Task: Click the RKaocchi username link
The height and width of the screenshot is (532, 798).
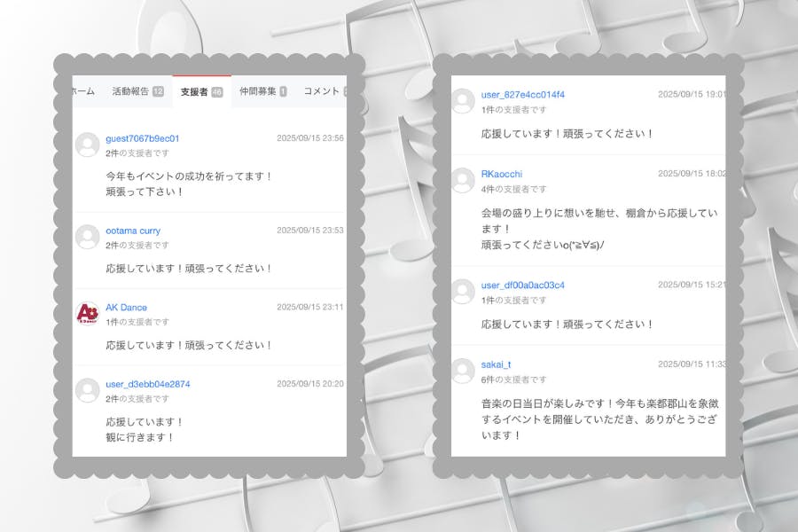Action: (x=502, y=174)
